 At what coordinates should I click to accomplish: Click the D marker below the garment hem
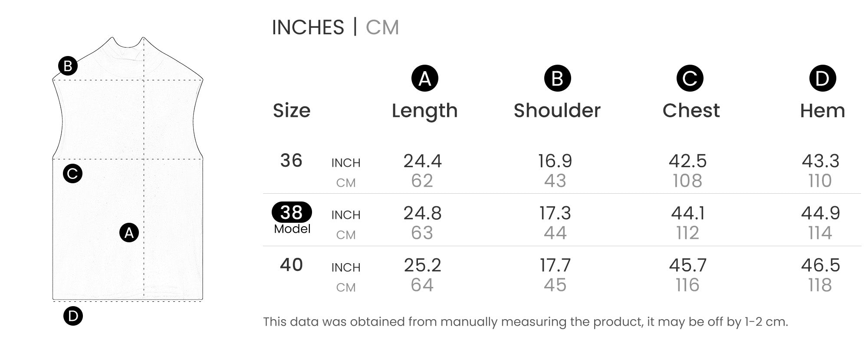73,316
